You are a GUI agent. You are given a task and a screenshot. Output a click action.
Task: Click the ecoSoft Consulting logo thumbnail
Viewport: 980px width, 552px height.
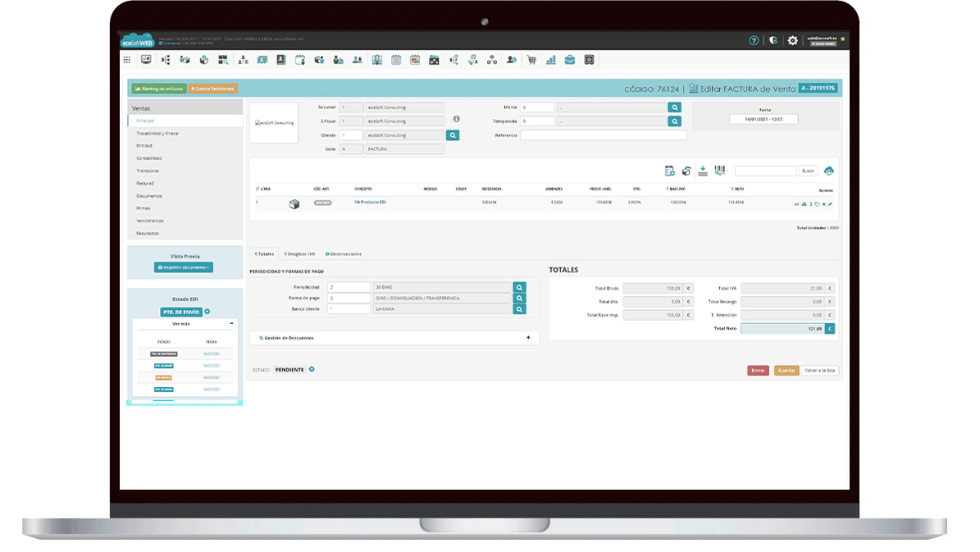pyautogui.click(x=274, y=122)
